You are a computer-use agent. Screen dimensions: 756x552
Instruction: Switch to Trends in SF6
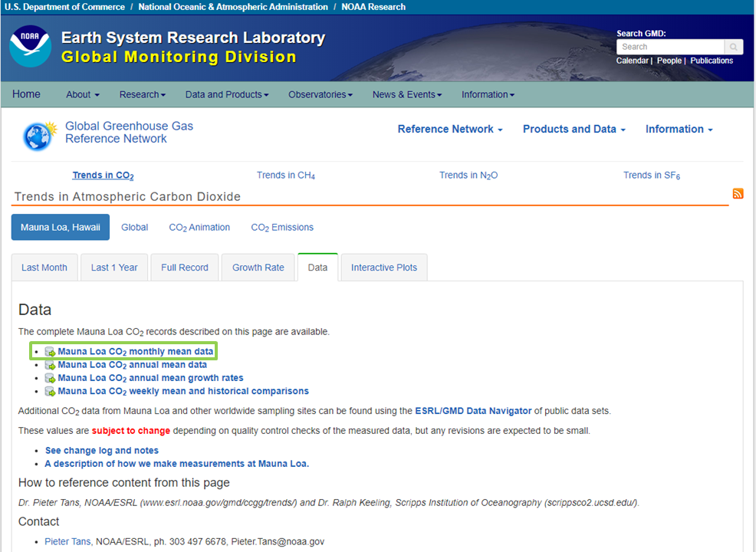[x=652, y=176]
